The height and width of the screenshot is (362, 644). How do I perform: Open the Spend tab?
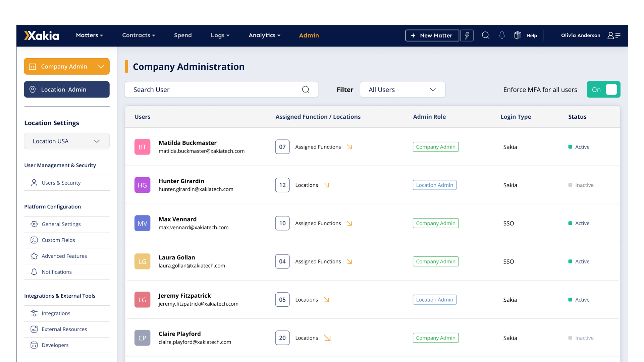[183, 35]
